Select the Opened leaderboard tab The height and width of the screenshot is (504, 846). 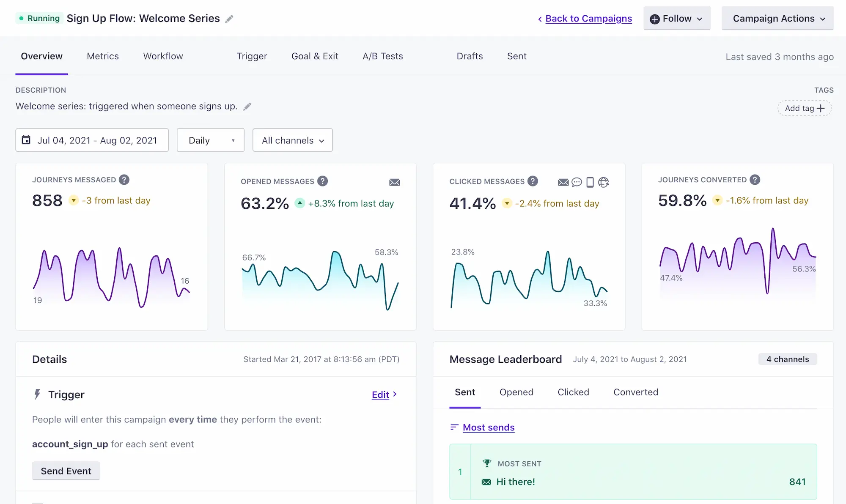pyautogui.click(x=516, y=392)
